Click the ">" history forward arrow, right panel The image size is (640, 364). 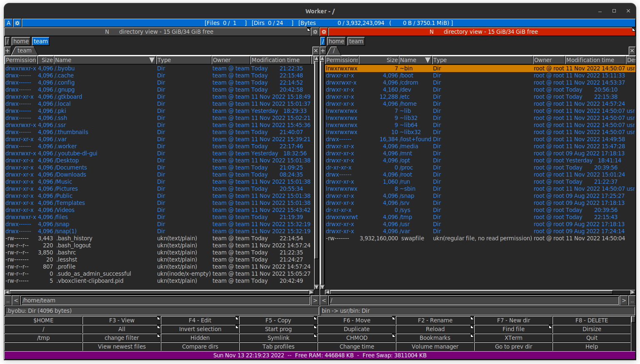(624, 300)
